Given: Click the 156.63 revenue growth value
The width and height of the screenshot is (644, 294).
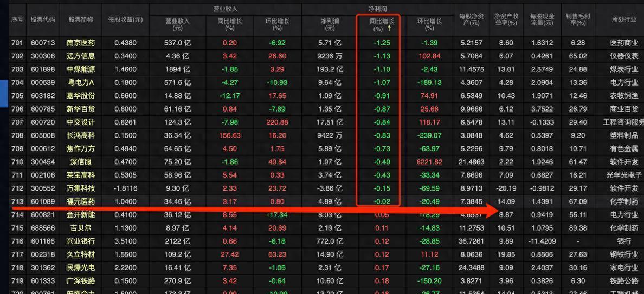Looking at the screenshot, I should pos(230,135).
